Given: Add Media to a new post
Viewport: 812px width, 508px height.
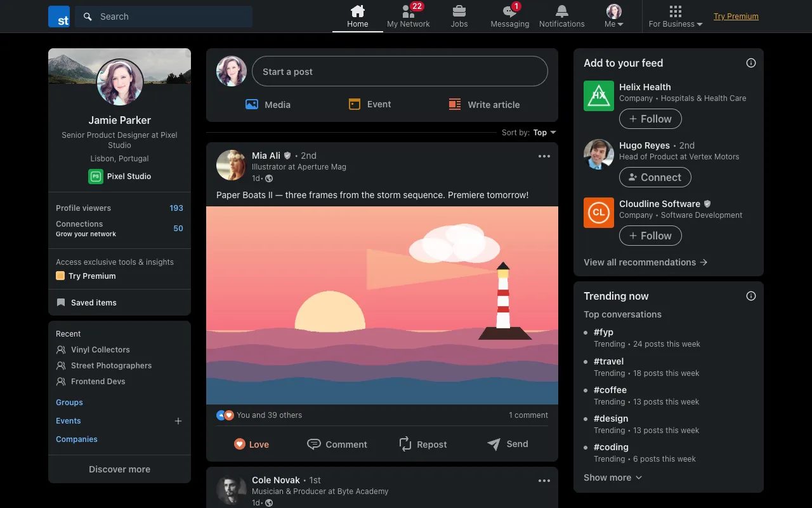Looking at the screenshot, I should pos(268,104).
